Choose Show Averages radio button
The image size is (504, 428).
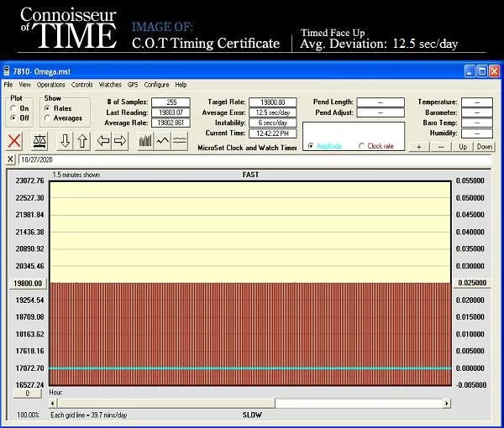click(47, 118)
